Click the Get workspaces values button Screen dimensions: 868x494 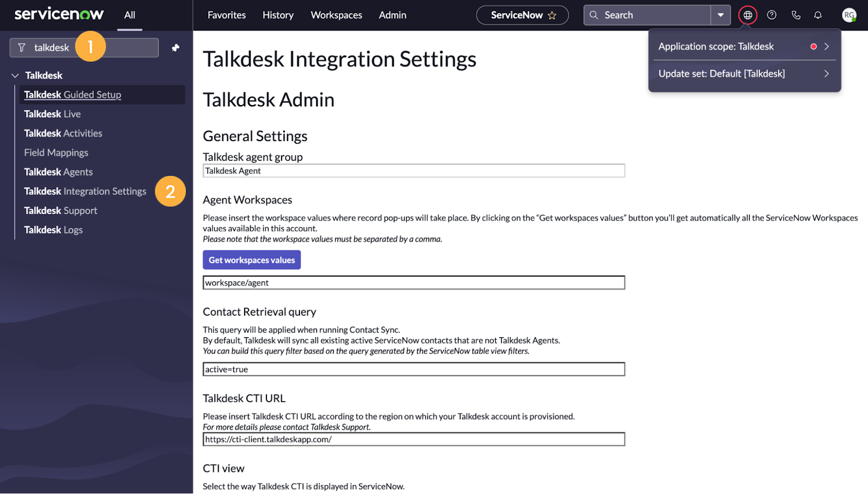coord(251,260)
